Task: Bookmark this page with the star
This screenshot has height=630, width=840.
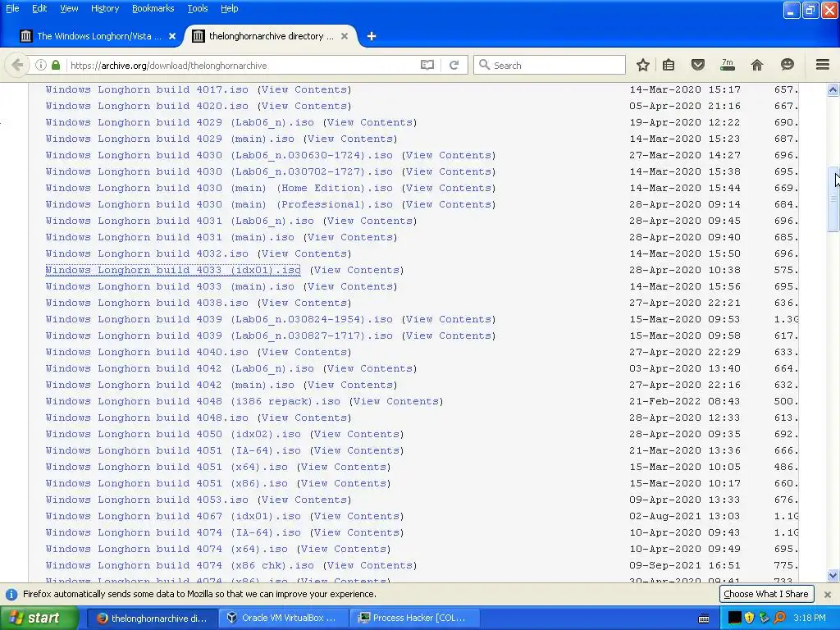Action: coord(643,66)
